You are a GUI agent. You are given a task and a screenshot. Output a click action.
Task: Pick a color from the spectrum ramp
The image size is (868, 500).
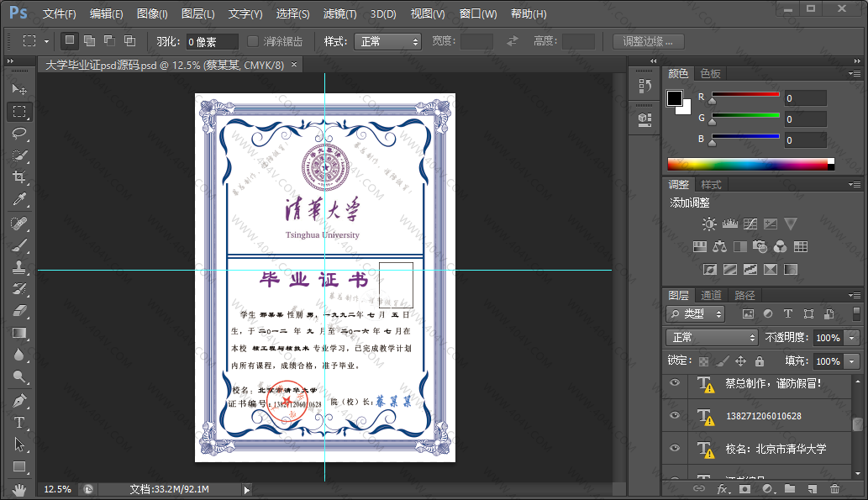click(x=748, y=165)
